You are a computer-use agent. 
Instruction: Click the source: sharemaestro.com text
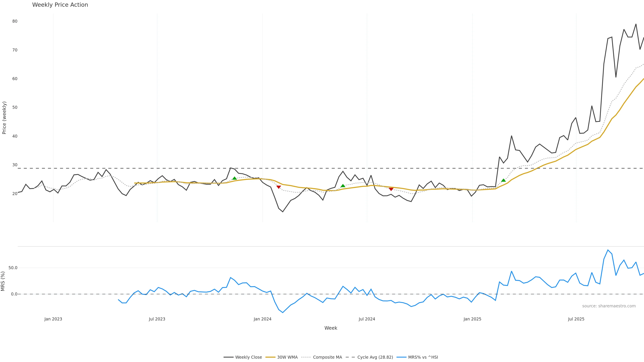(x=609, y=306)
